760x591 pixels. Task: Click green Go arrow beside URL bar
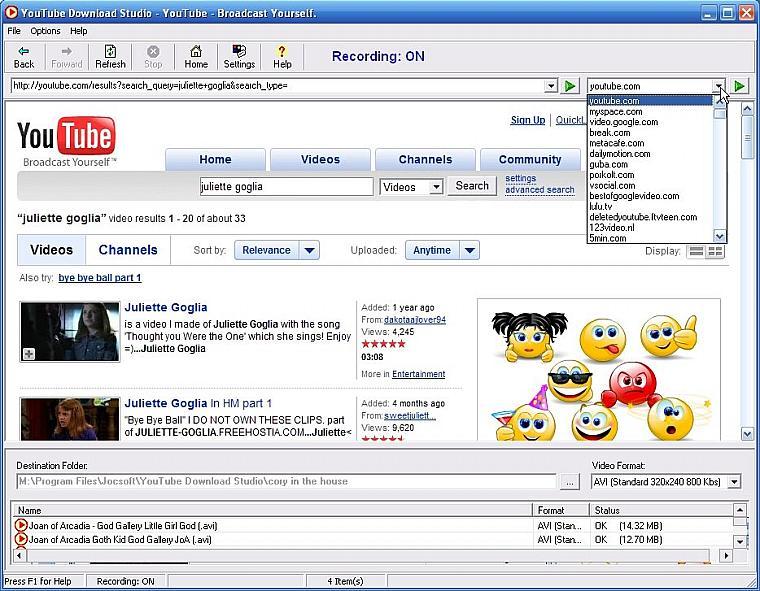click(570, 86)
